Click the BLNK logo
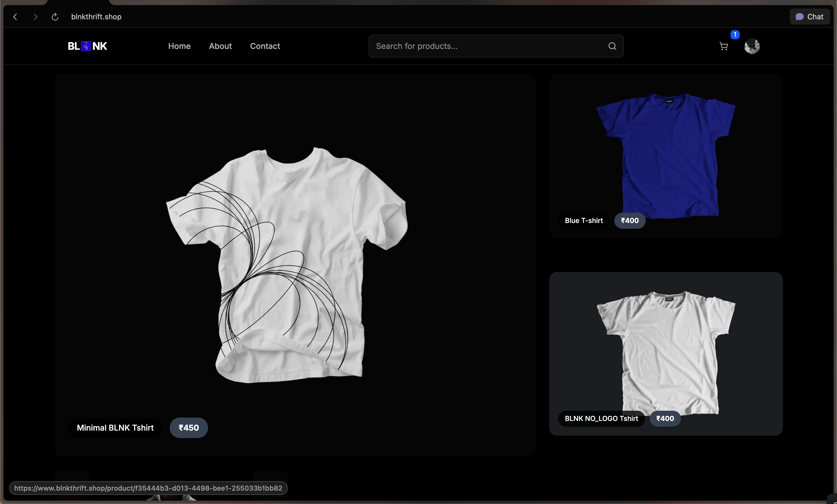 [x=87, y=46]
